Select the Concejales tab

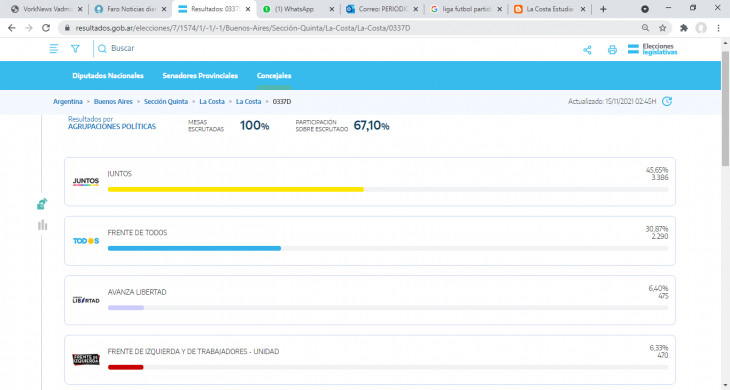point(274,75)
